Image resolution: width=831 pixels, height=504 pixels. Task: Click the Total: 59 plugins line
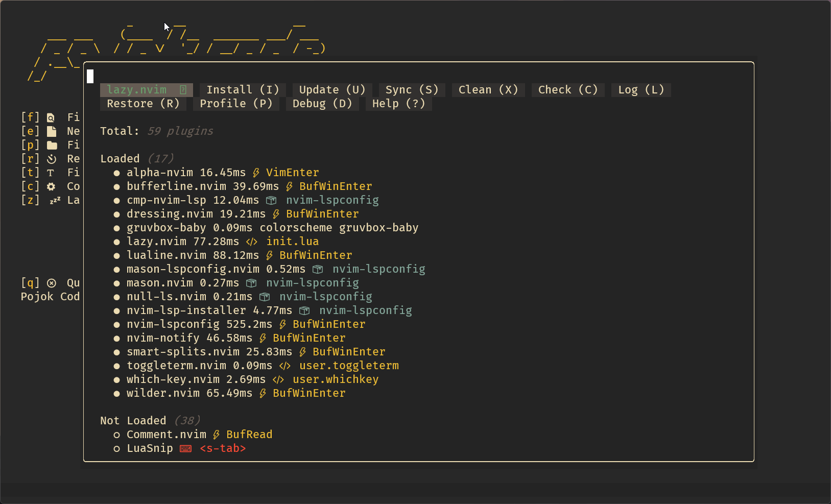pos(157,131)
